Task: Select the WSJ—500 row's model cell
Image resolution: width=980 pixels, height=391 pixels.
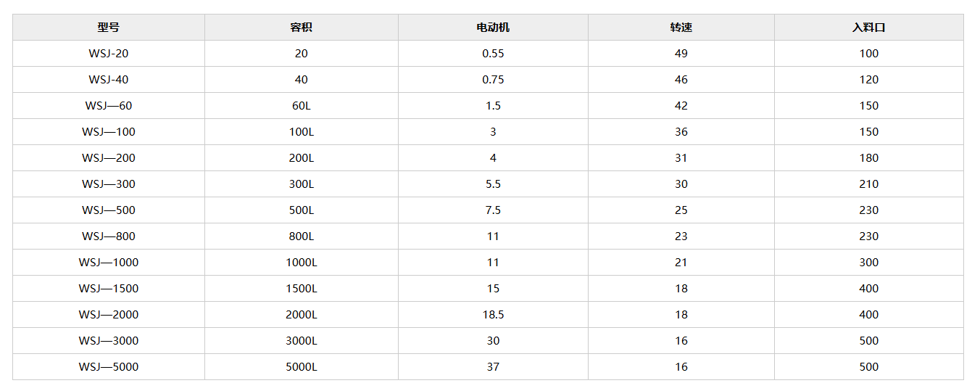Action: 109,210
